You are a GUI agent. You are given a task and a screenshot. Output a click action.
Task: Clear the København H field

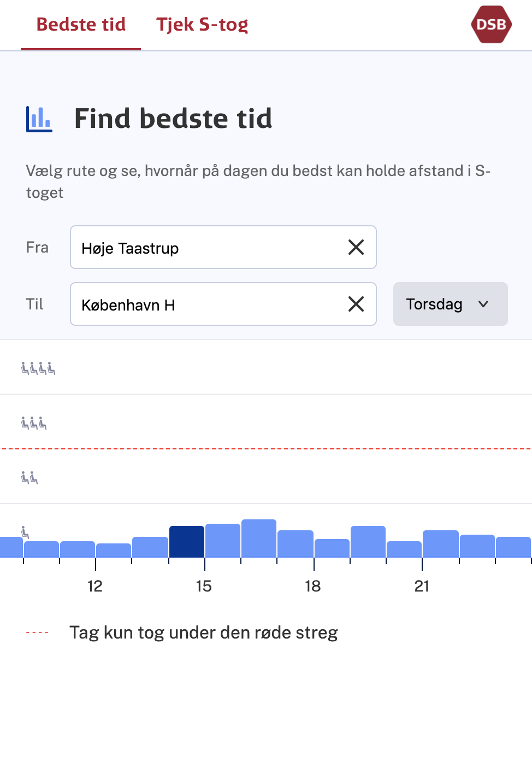356,304
